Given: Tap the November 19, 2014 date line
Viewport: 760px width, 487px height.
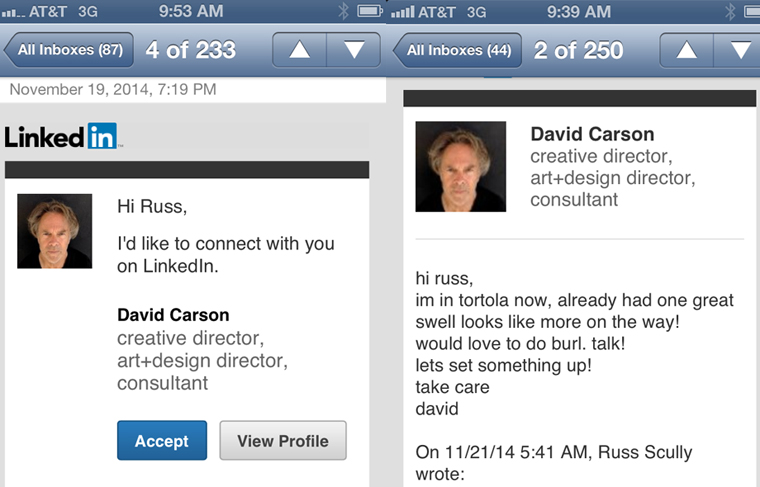Looking at the screenshot, I should click(x=112, y=90).
